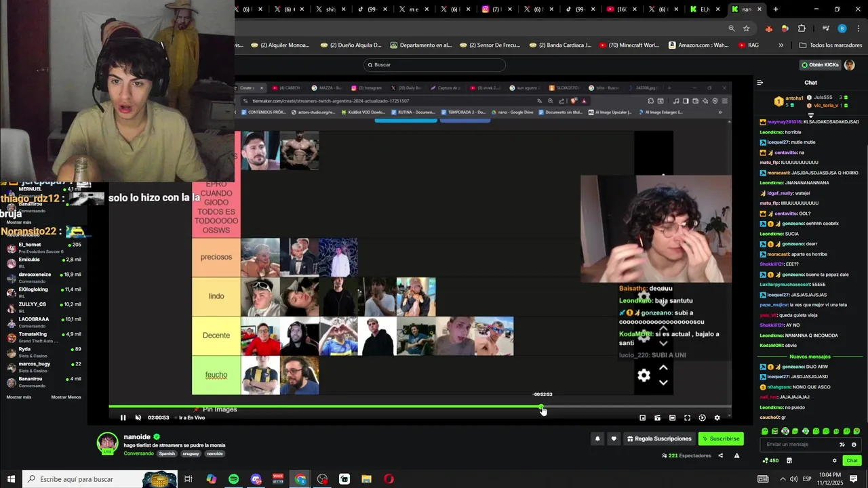The width and height of the screenshot is (868, 488).
Task: Click the green stream progress bar handle
Action: pyautogui.click(x=541, y=407)
